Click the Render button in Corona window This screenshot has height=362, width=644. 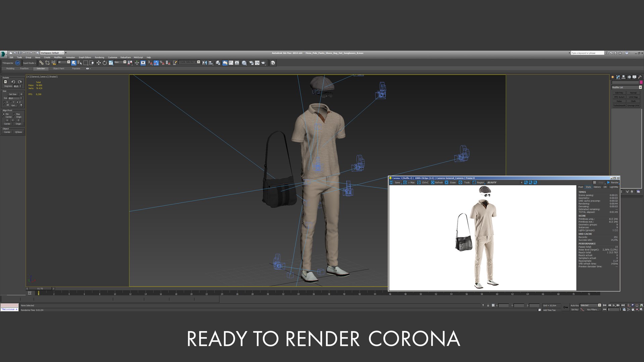pos(613,182)
